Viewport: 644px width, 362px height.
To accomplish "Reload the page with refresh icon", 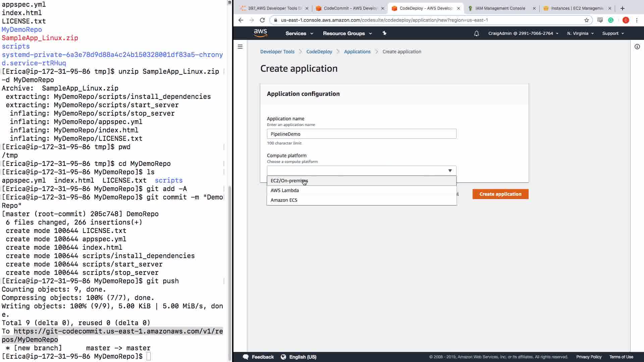I will pyautogui.click(x=262, y=20).
